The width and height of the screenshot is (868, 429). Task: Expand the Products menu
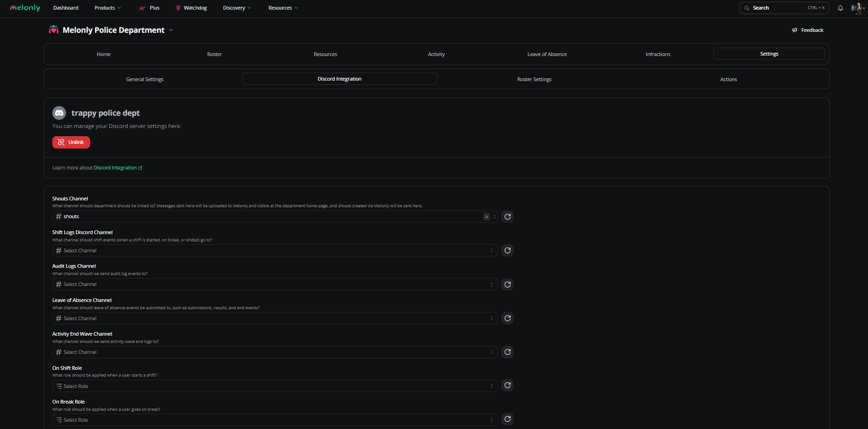(108, 8)
